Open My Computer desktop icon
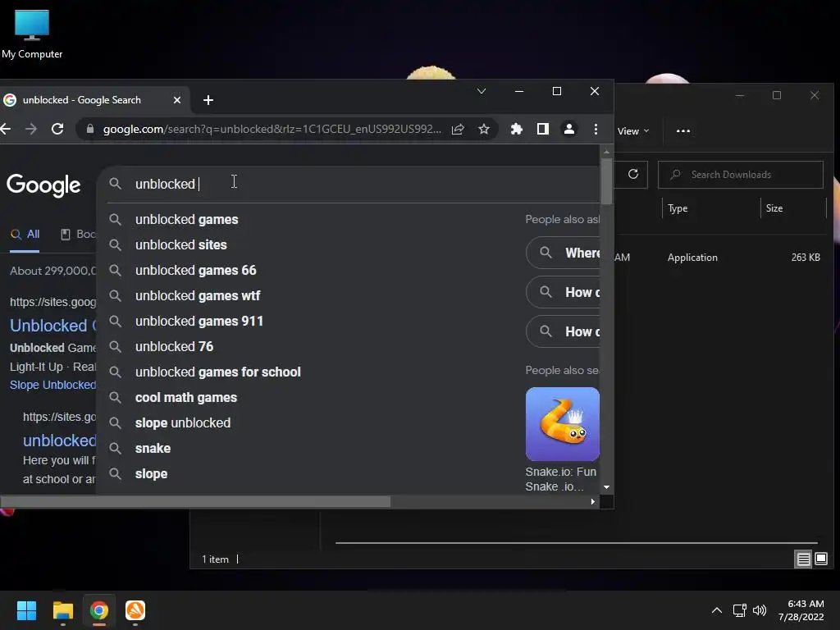Image resolution: width=840 pixels, height=630 pixels. click(x=32, y=34)
